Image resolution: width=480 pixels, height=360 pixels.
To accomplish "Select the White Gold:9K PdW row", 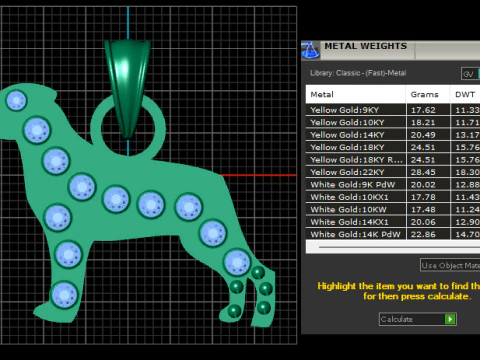I will click(393, 185).
